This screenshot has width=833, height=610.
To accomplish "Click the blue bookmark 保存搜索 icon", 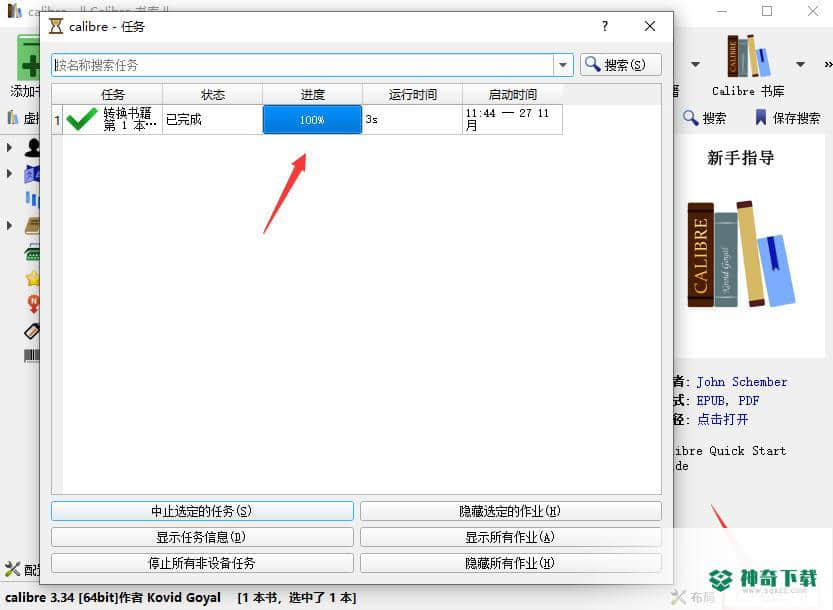I will point(761,117).
